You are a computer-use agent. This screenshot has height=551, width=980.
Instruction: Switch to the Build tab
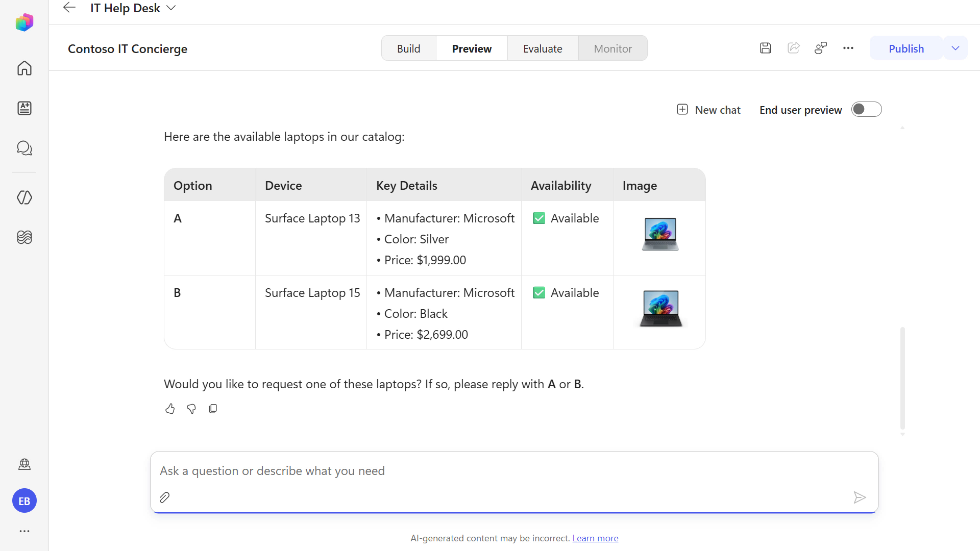[x=409, y=48]
